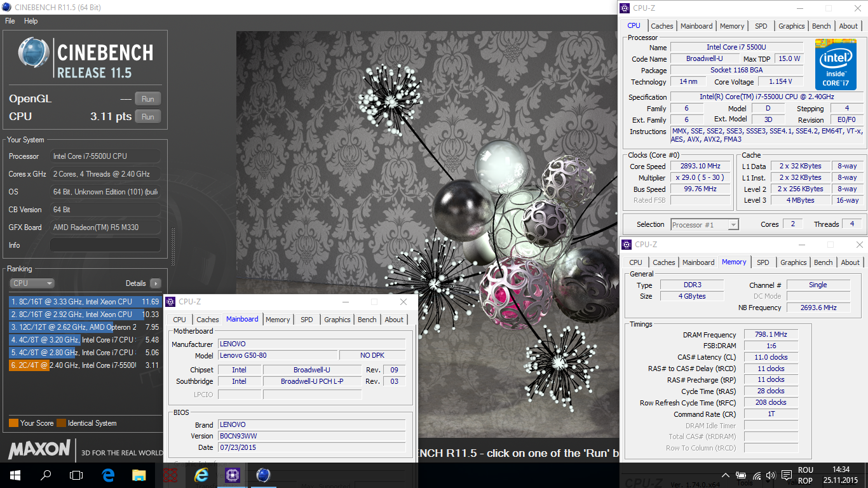Viewport: 868px width, 488px height.
Task: Open Memory tab in the CPU-Z Mainboard window
Action: click(x=278, y=320)
